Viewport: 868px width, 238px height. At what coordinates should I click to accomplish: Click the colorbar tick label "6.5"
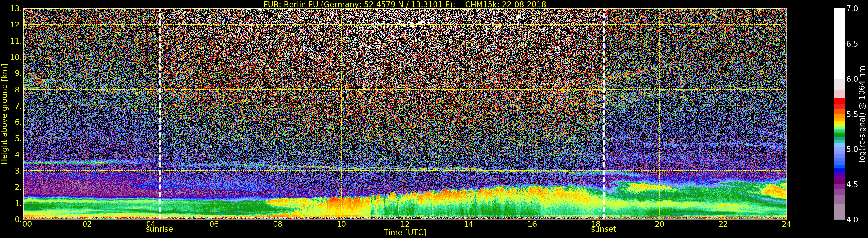[852, 44]
